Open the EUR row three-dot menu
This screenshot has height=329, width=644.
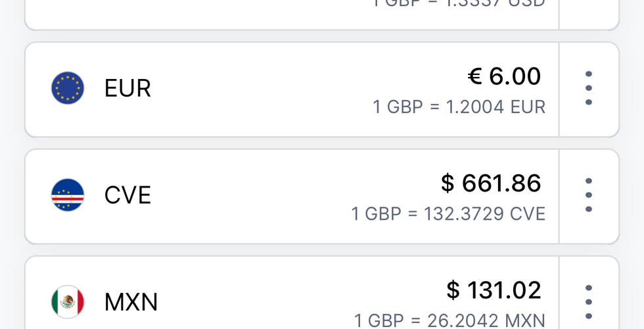(x=588, y=89)
